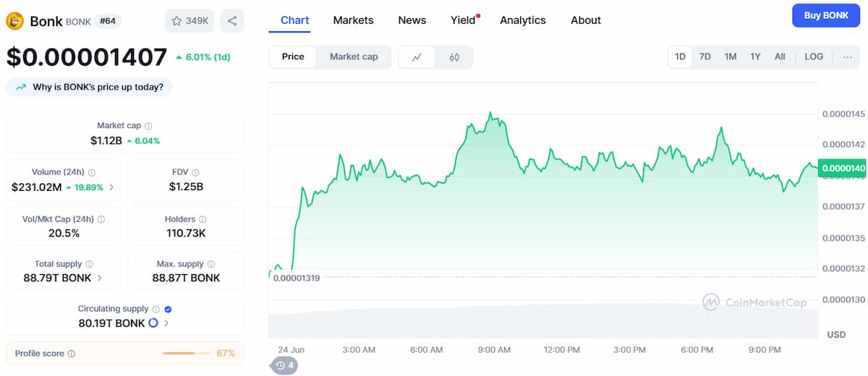Open the Markets tab

click(x=353, y=20)
